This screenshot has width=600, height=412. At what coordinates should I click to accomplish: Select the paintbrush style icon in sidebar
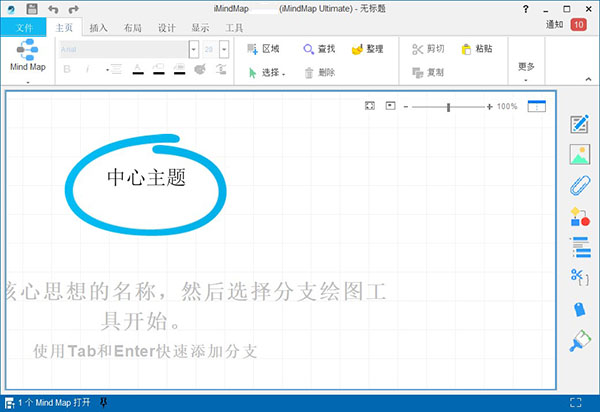tap(579, 340)
